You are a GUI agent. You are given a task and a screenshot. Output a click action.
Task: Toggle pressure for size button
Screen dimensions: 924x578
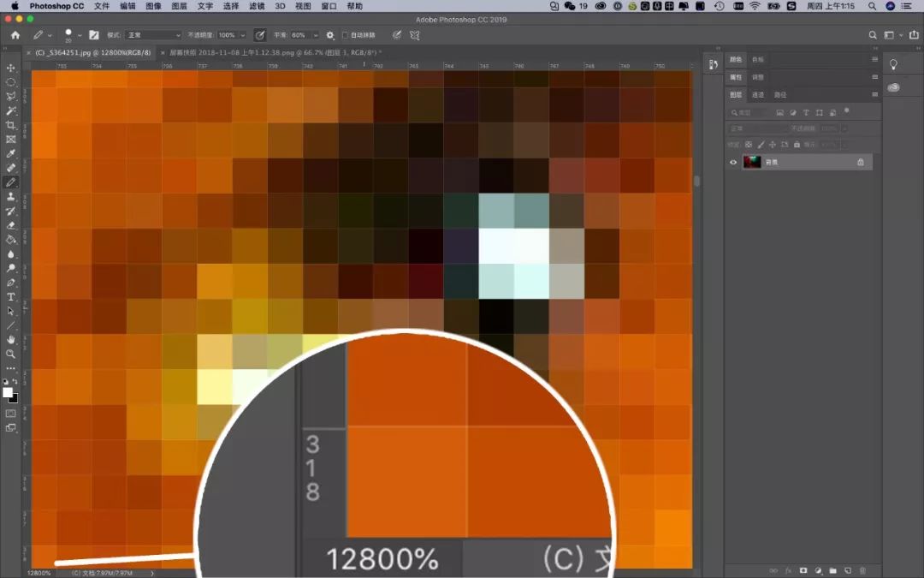click(397, 35)
